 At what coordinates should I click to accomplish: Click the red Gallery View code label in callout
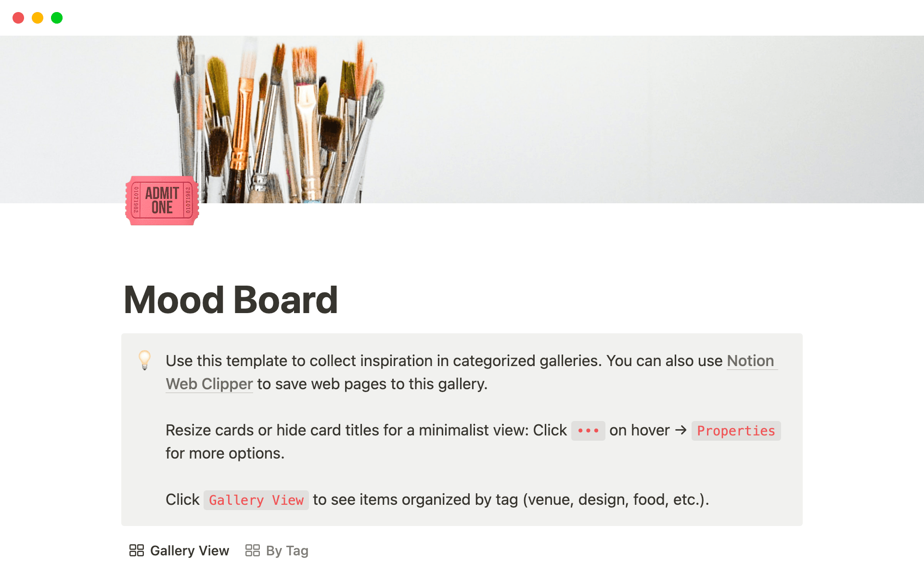(x=256, y=500)
